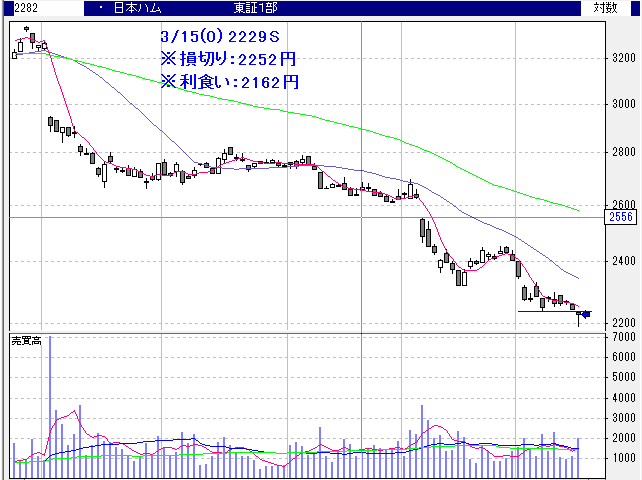The width and height of the screenshot is (642, 480).
Task: Click the 7000 label on volume axis
Action: (625, 339)
